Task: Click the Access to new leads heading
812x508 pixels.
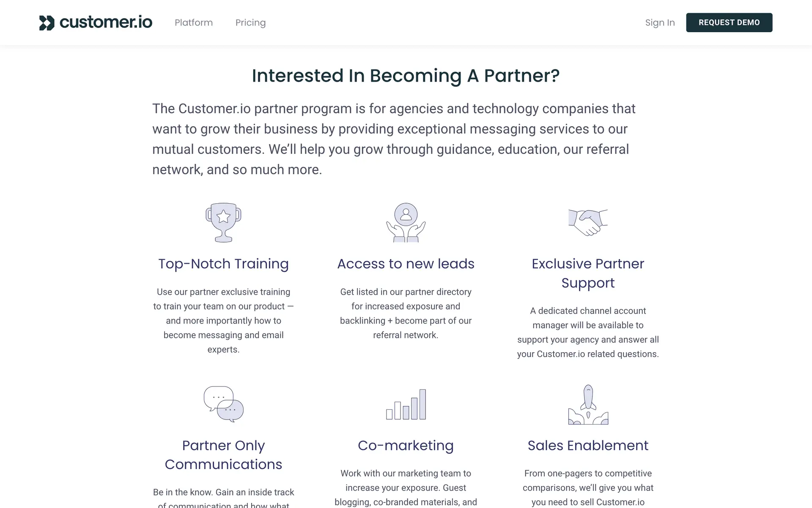Action: (406, 264)
